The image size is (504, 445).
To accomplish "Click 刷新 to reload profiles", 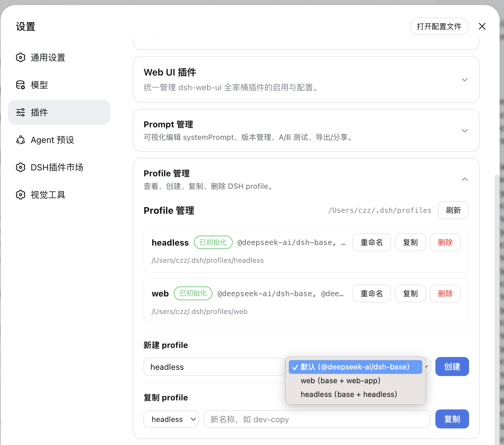I will (x=453, y=210).
